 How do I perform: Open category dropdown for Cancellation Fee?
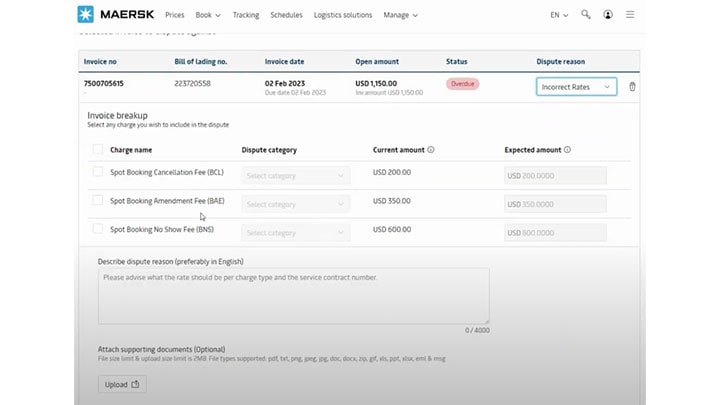[x=296, y=176]
